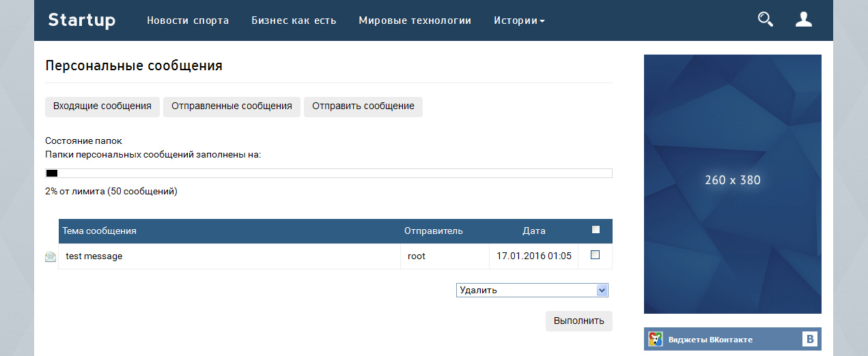Check the box for test message

[x=595, y=255]
